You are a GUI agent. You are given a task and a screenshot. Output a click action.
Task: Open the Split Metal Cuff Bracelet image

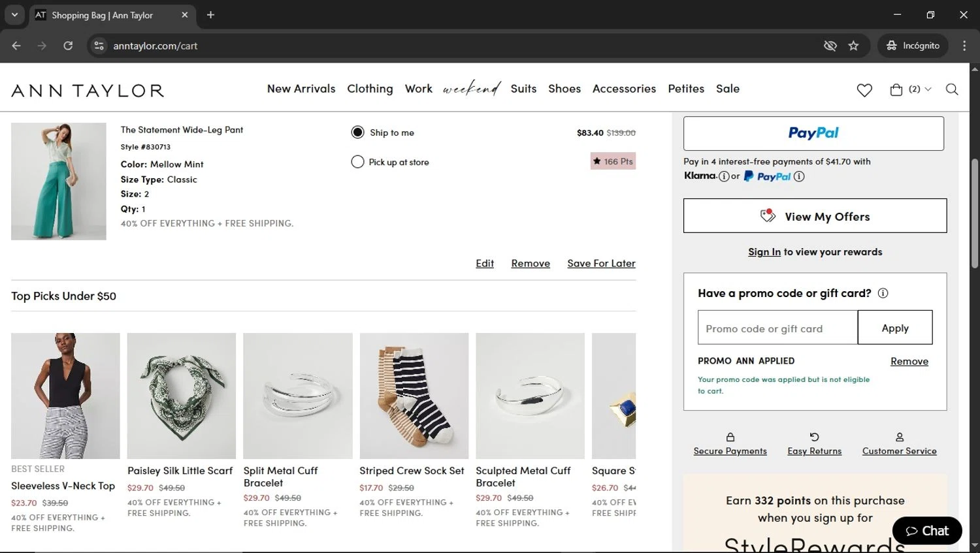[x=298, y=396]
